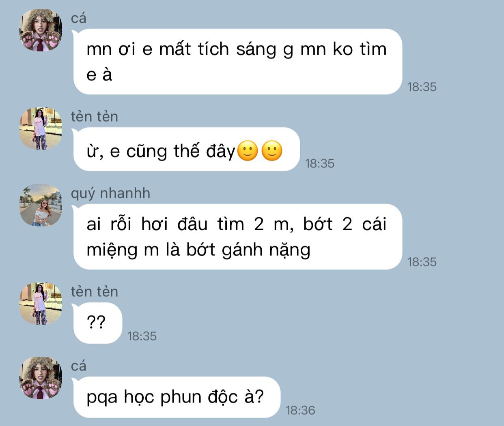Click the sender name 'tẻn tẻn' above the emoji message
Screen dimensions: 504x426
pos(95,117)
